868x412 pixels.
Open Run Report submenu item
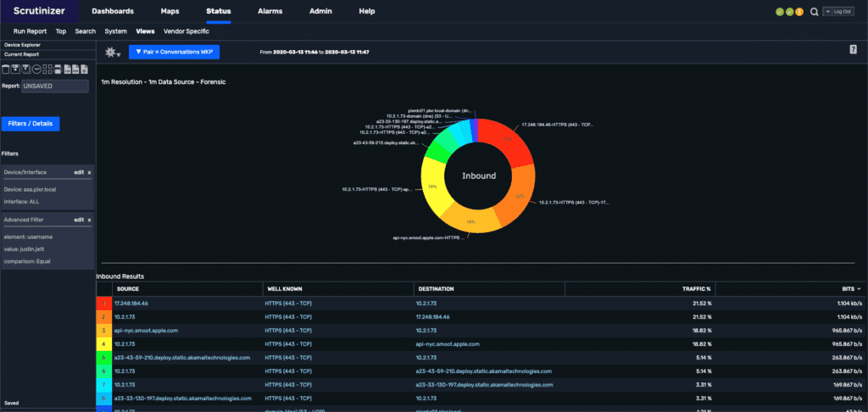(30, 31)
